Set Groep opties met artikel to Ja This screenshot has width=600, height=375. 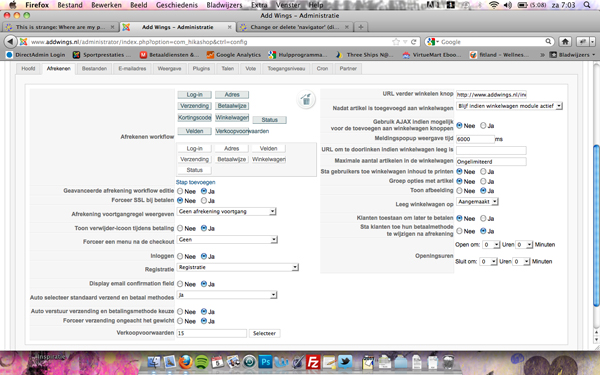click(x=483, y=181)
